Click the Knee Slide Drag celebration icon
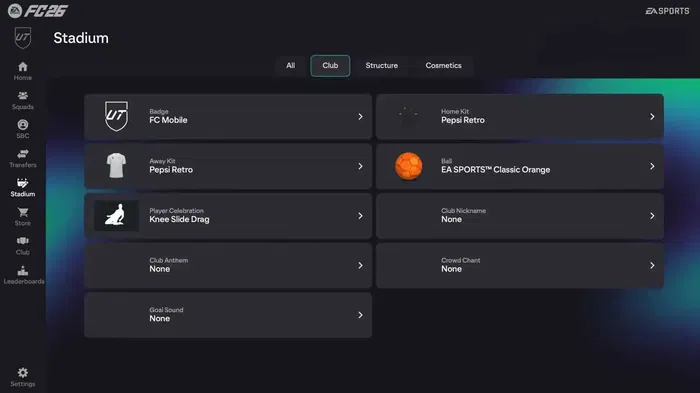This screenshot has width=700, height=393. pyautogui.click(x=116, y=215)
